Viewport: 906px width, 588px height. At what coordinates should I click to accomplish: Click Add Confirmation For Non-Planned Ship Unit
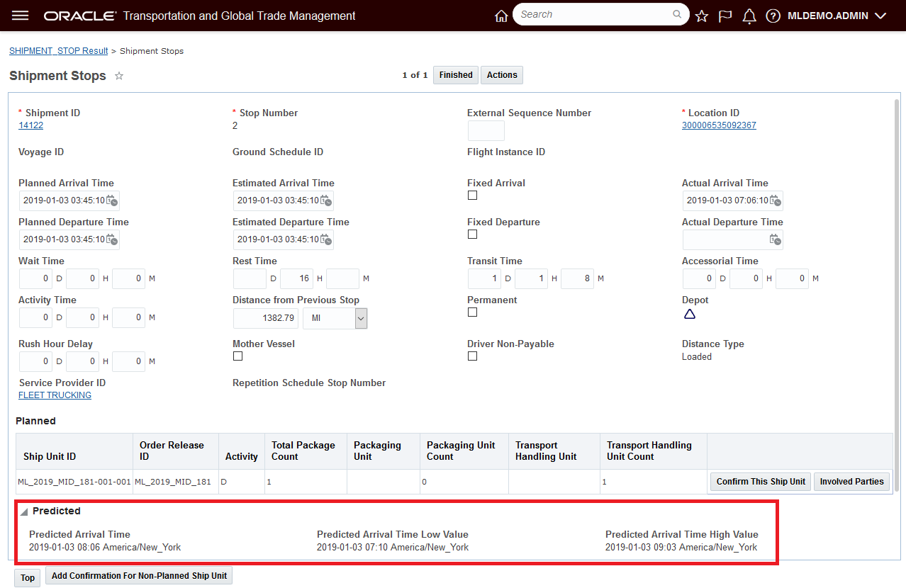[139, 576]
